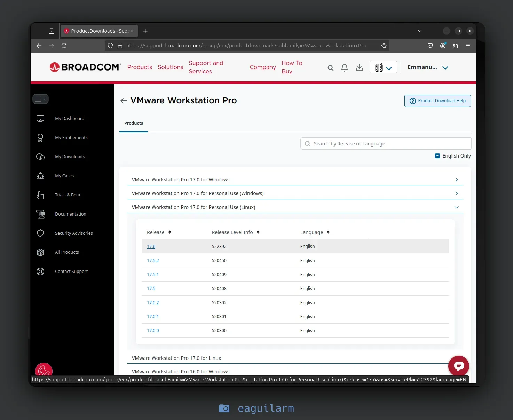Select the Documentation sidebar icon
The height and width of the screenshot is (420, 513).
tap(40, 214)
